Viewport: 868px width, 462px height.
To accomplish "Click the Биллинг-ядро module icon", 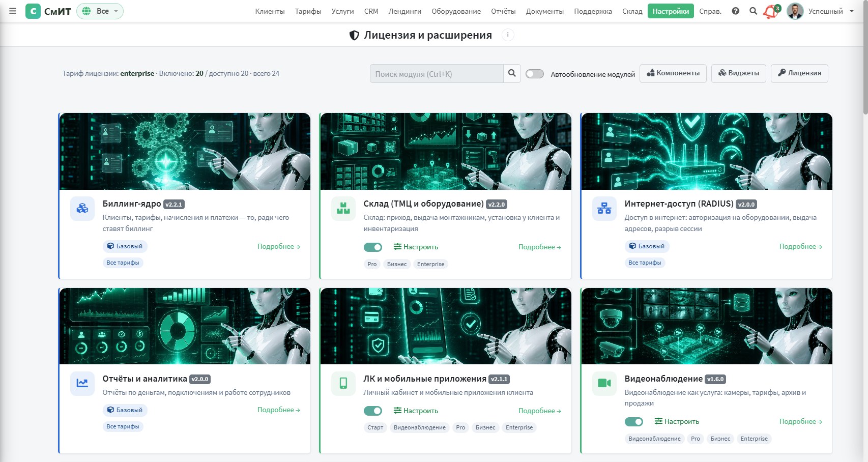I will pos(82,209).
